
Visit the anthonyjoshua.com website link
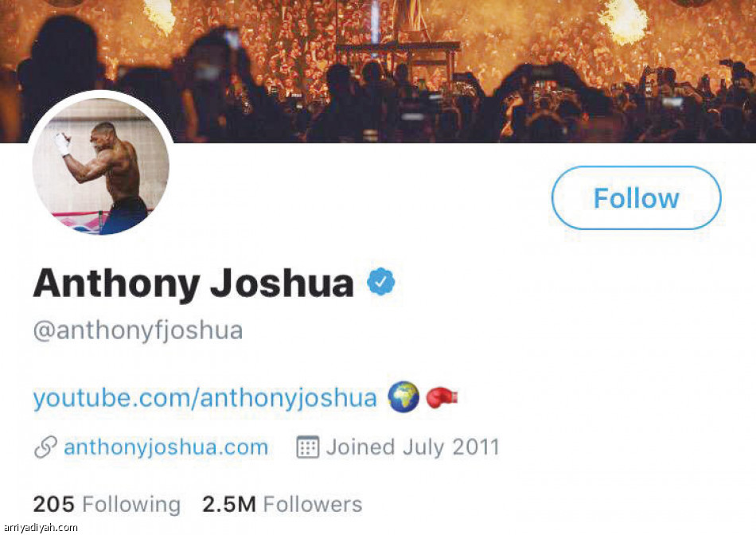166,447
